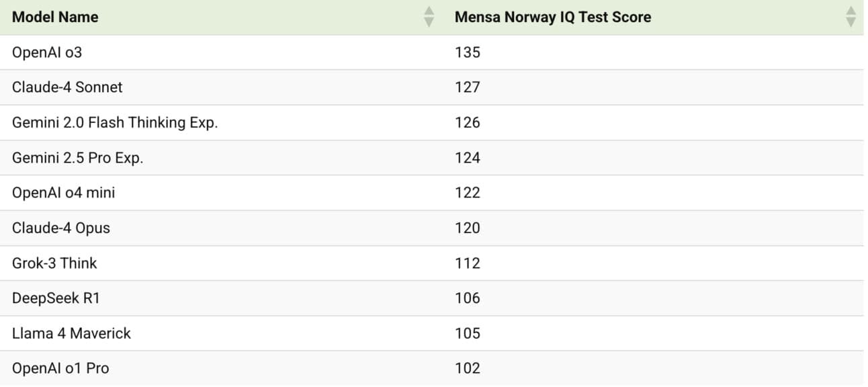Select the OpenAI o1 Pro model cell

[x=60, y=368]
